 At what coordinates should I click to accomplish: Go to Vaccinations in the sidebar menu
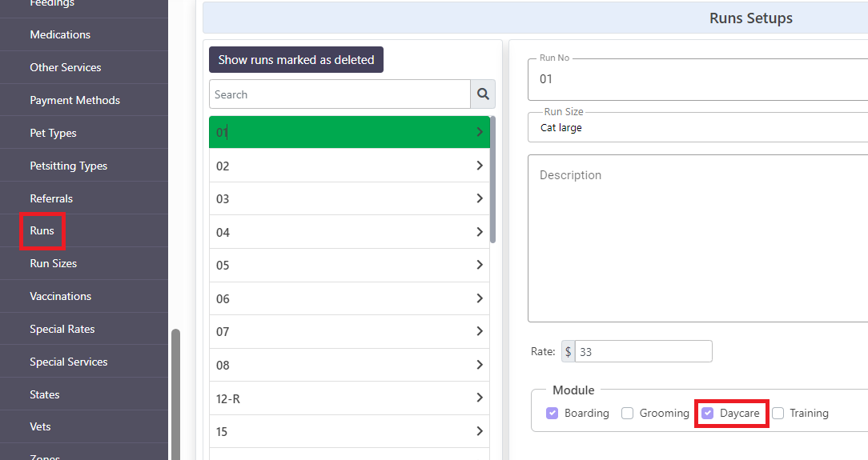pos(60,296)
